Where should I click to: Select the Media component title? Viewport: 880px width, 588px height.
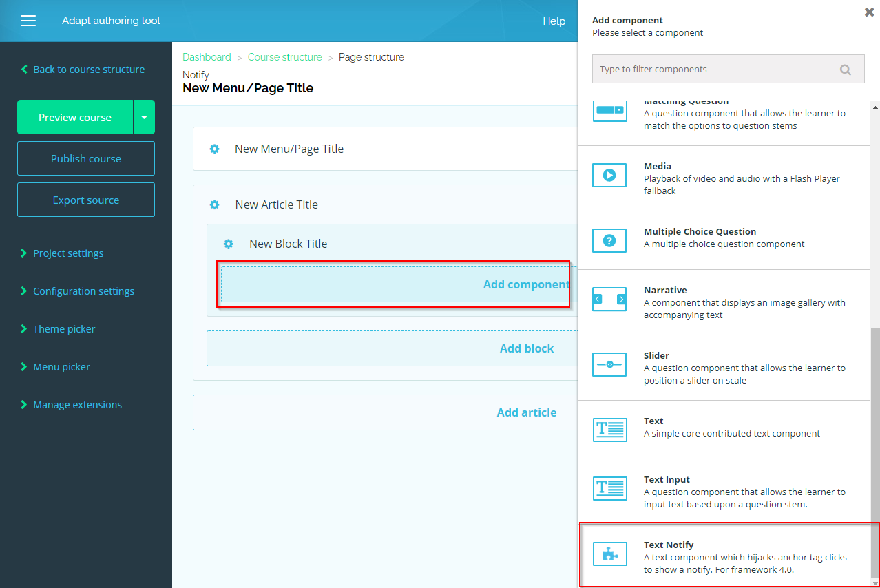658,166
